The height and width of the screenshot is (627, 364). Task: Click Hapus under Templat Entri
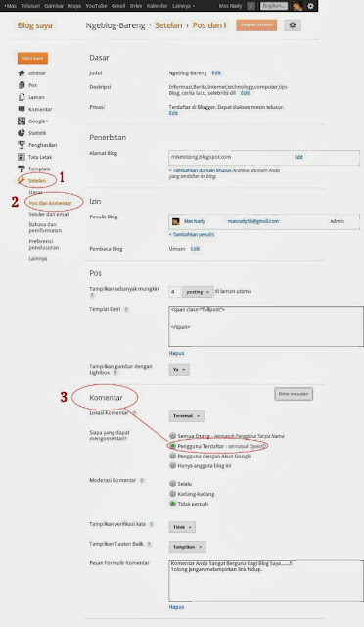click(x=176, y=353)
